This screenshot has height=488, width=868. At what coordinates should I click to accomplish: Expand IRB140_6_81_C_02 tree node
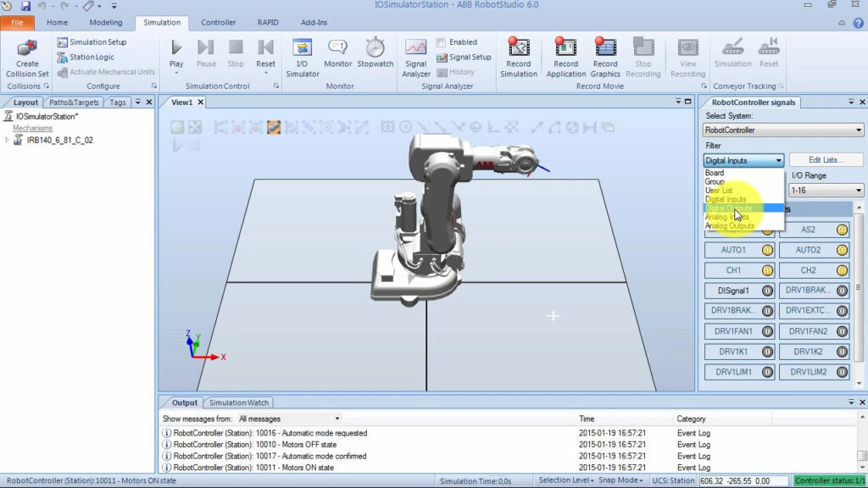[7, 141]
